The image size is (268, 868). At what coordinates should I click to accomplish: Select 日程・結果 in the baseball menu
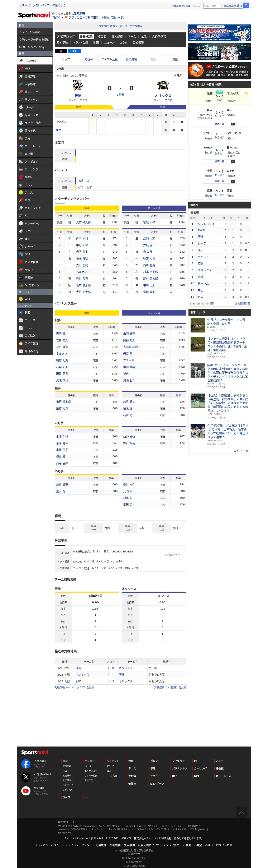coord(86,36)
